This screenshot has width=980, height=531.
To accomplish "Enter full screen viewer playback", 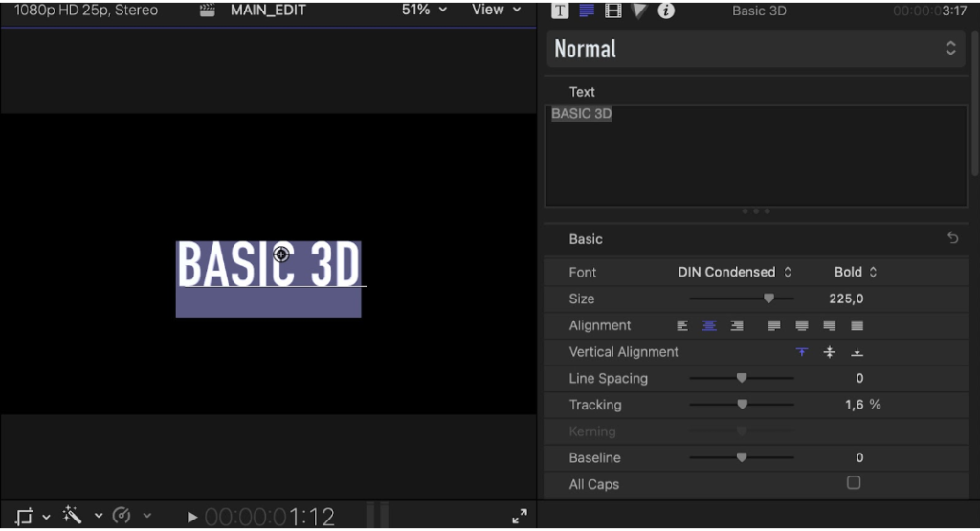I will [520, 516].
